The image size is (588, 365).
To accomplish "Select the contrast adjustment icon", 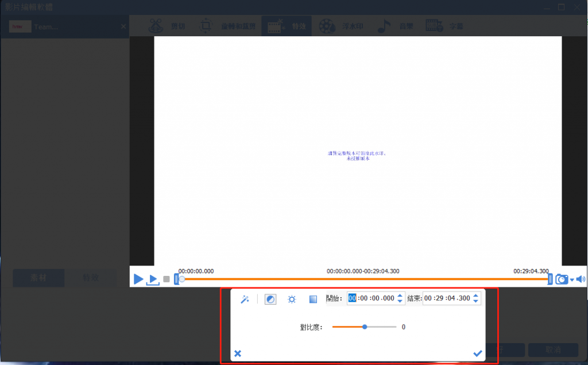I will (x=270, y=299).
